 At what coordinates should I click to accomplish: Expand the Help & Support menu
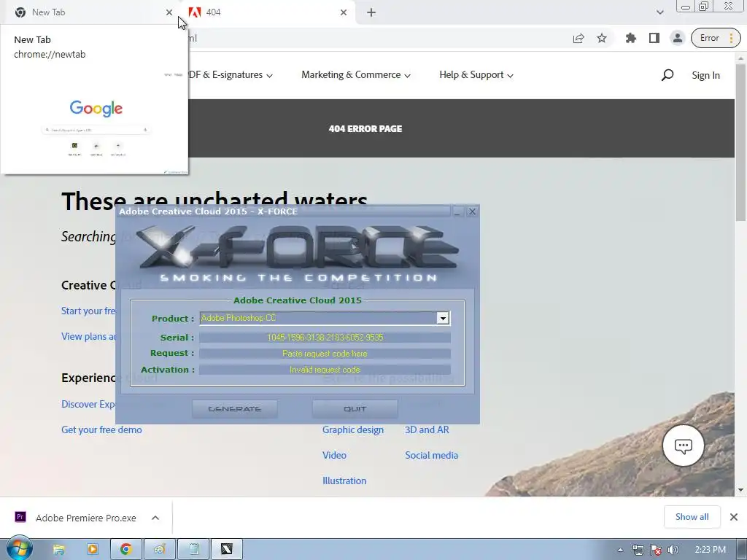coord(476,75)
